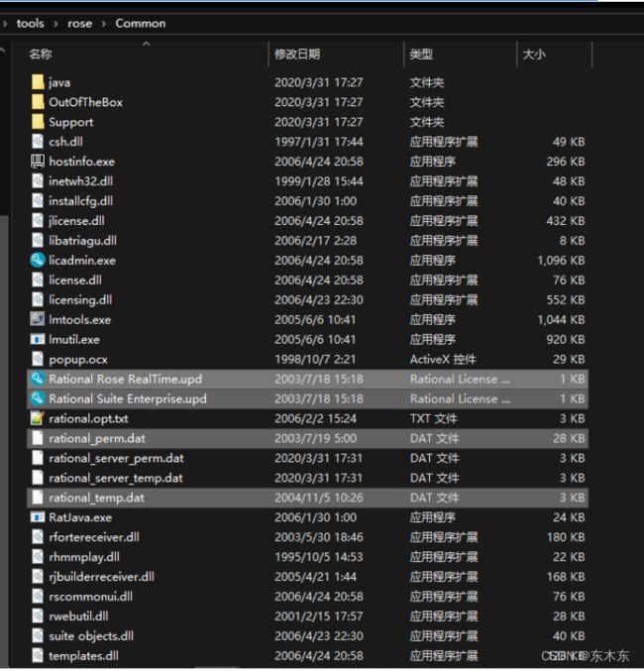Navigate to rose in the breadcrumb path
This screenshot has height=671, width=644.
click(79, 24)
